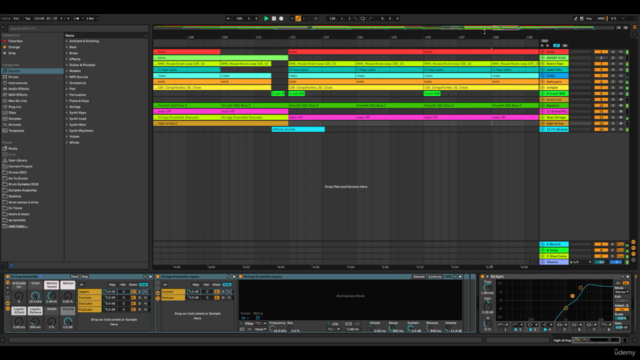Switch to Sampler's MPE tab

pos(448,277)
